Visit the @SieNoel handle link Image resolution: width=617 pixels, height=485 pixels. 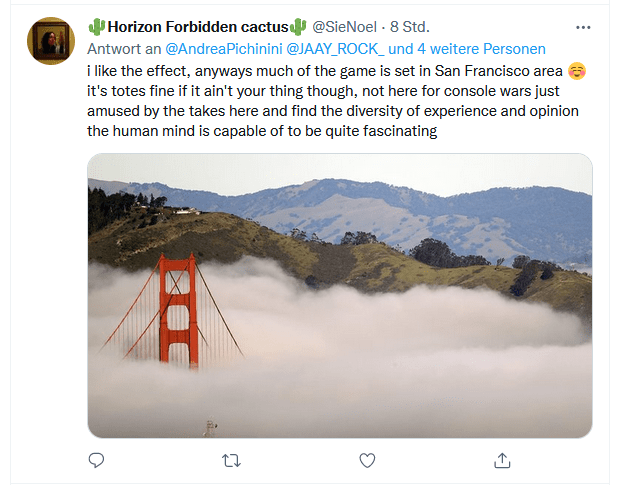click(x=346, y=27)
